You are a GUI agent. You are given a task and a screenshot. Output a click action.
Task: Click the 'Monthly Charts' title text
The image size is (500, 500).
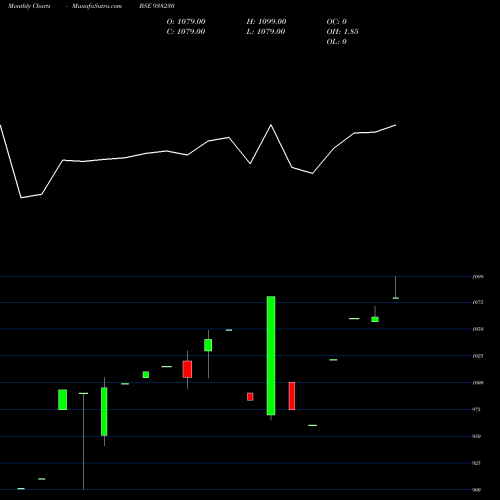click(29, 6)
